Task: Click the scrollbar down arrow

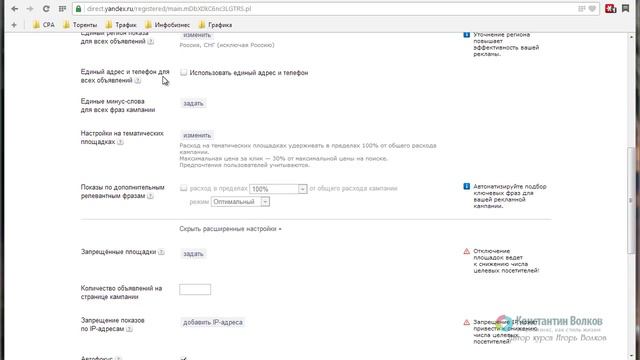Action: 632,356
